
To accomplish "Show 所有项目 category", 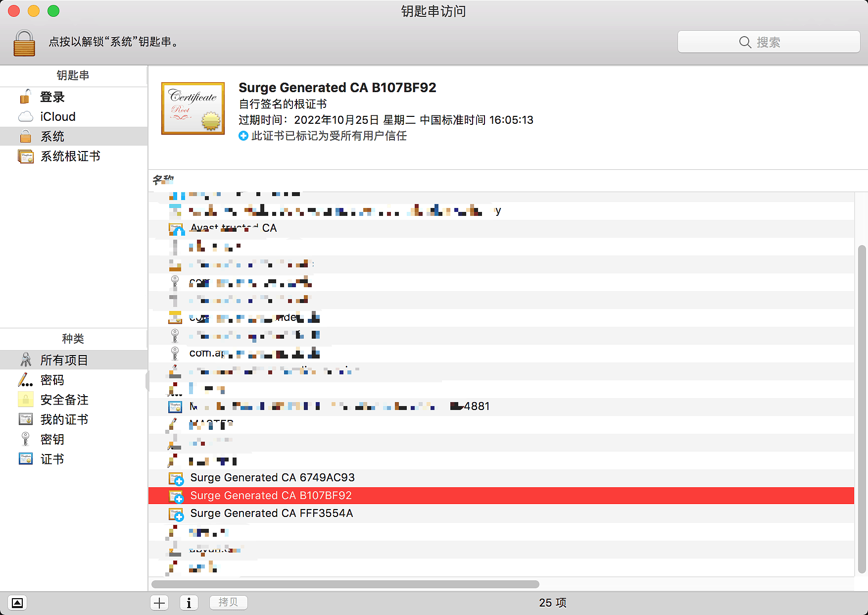I will coord(64,360).
